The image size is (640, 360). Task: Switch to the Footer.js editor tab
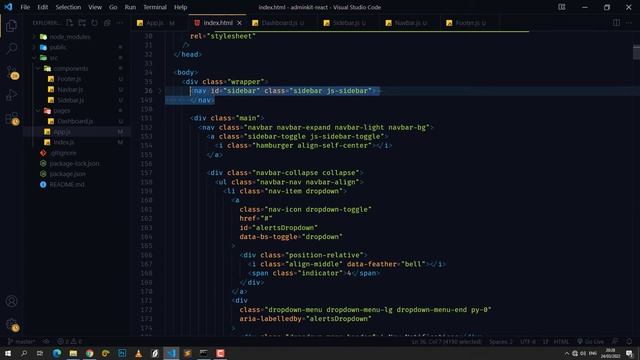pyautogui.click(x=470, y=23)
